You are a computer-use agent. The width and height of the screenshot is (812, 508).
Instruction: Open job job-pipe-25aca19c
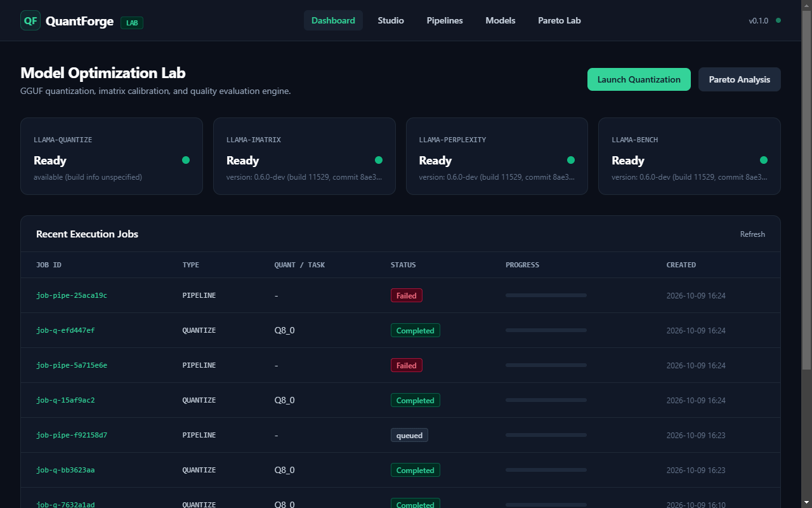pos(72,295)
